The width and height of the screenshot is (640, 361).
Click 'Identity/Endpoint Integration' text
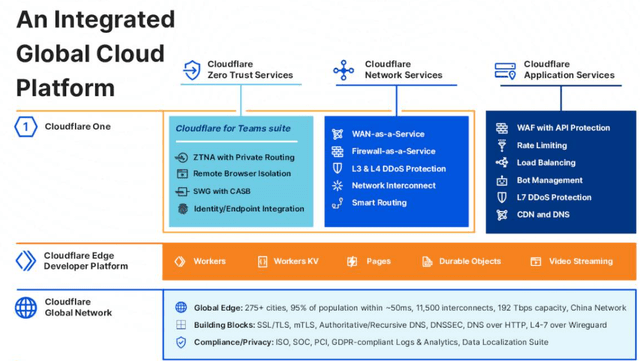249,209
